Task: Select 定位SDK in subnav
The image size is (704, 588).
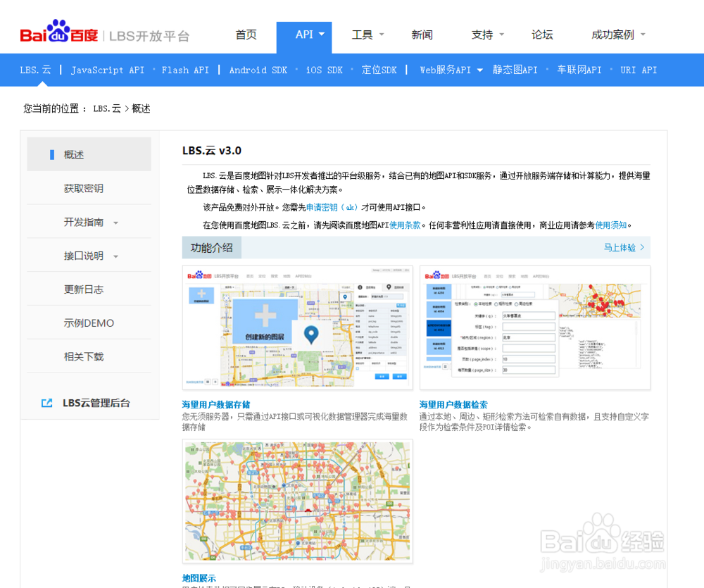Action: point(379,70)
